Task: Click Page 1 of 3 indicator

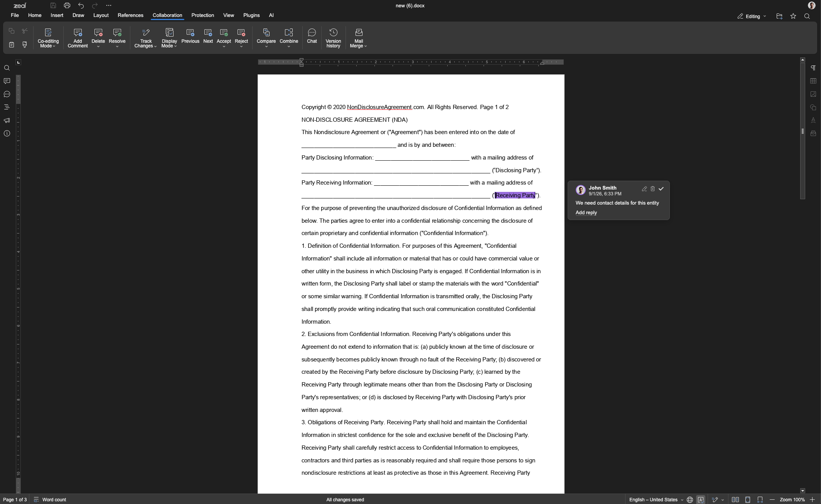Action: (x=15, y=500)
